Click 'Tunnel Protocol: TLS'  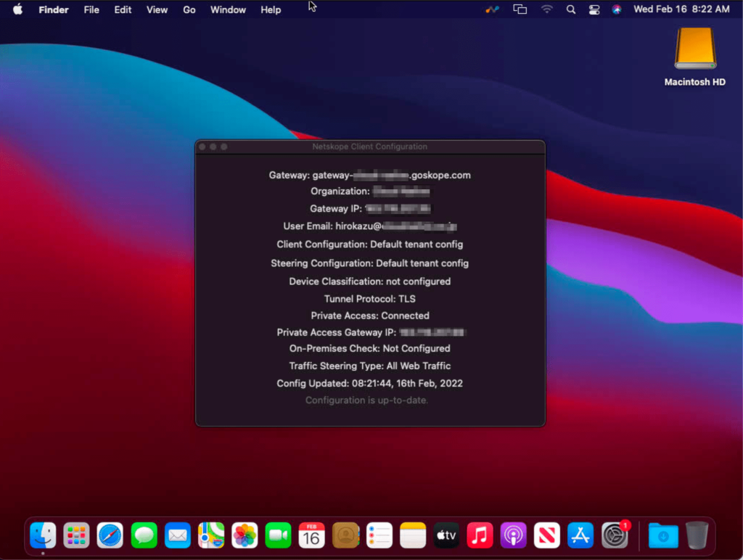point(369,299)
